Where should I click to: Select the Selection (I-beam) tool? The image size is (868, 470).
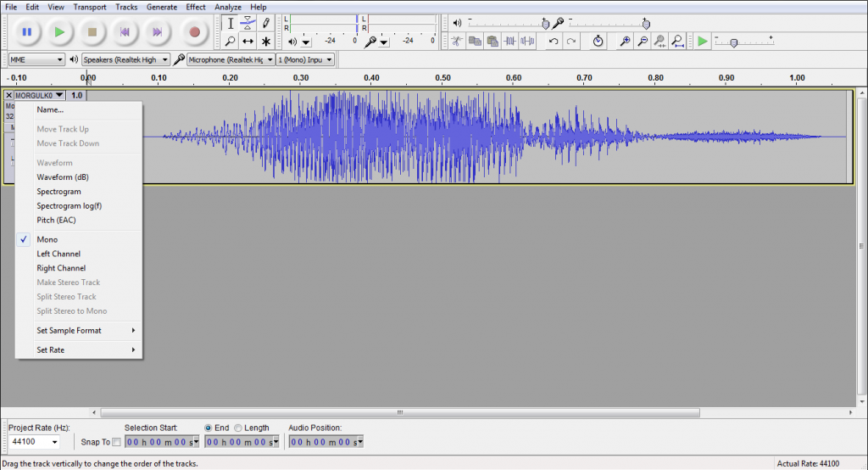click(x=231, y=23)
